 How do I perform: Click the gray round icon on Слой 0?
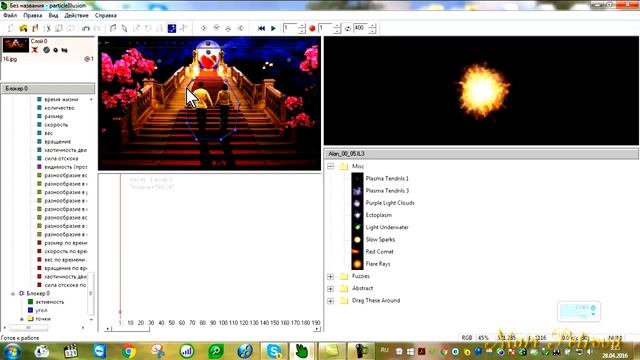pyautogui.click(x=47, y=50)
